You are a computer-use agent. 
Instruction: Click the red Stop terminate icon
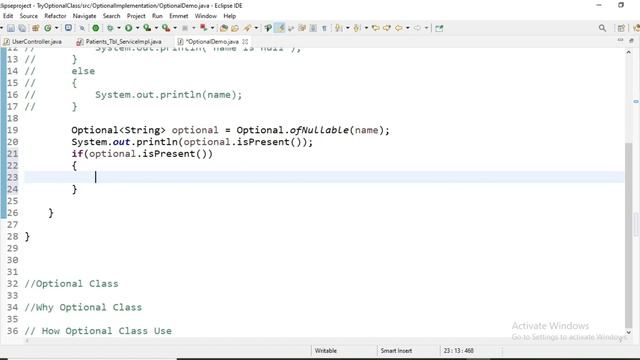203,28
